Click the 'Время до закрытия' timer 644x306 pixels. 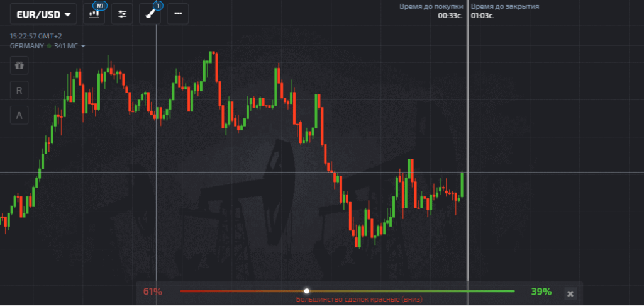pos(504,11)
